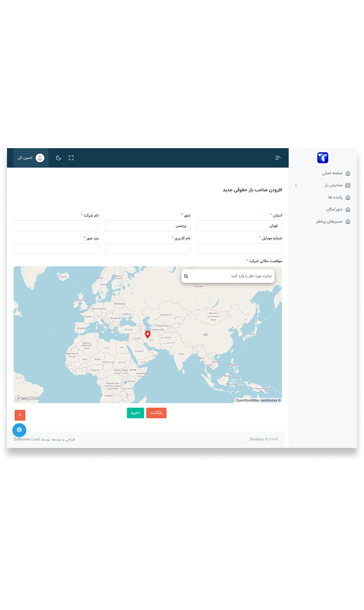364x610 pixels.
Task: Focus the نام شرکت input field
Action: click(56, 226)
